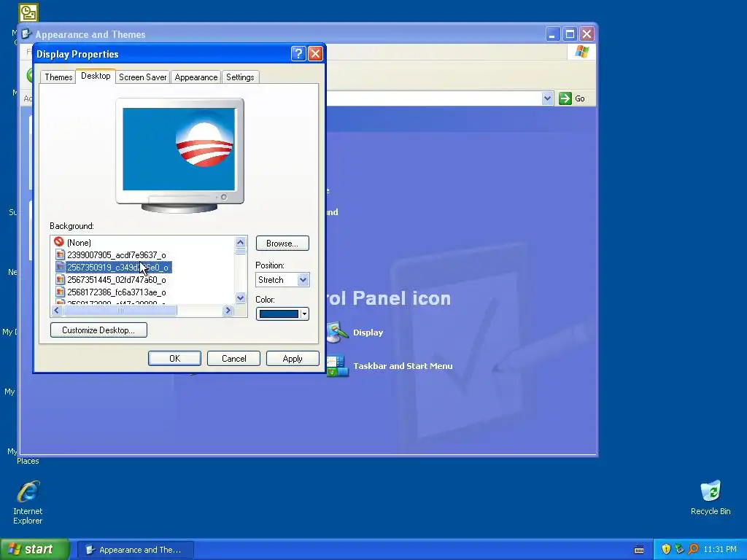
Task: Maximize the Appearance and Themes window
Action: (570, 34)
